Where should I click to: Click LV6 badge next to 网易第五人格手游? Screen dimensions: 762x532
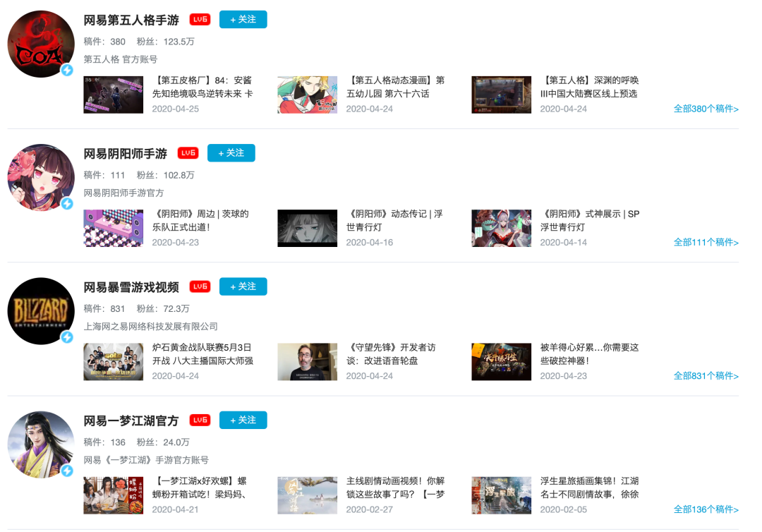pos(200,20)
